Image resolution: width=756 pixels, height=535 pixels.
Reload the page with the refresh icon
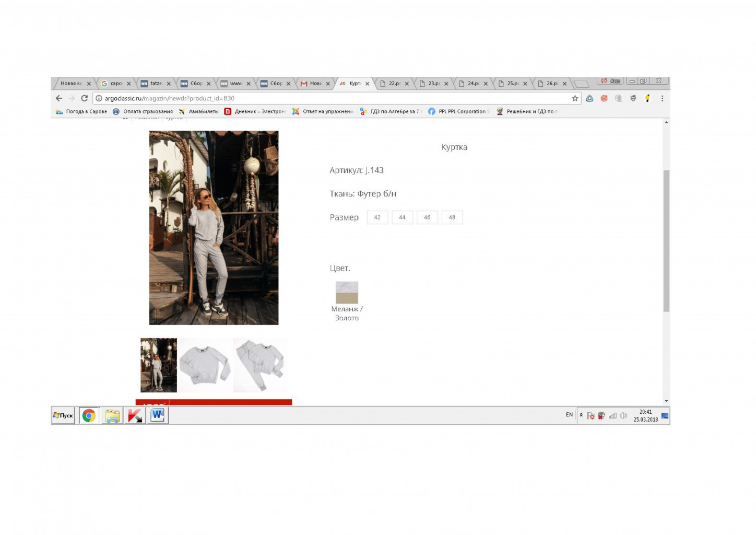click(x=84, y=98)
